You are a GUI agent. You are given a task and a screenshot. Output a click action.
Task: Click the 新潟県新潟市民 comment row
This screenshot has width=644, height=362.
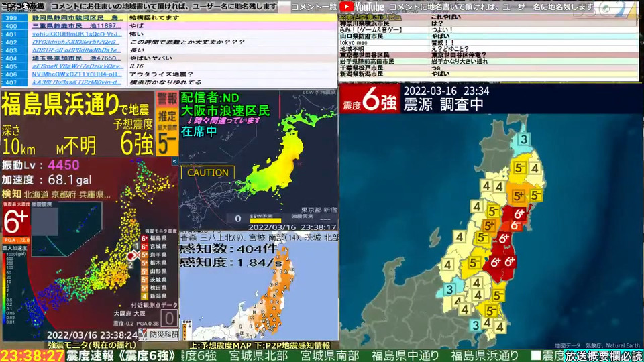point(488,74)
